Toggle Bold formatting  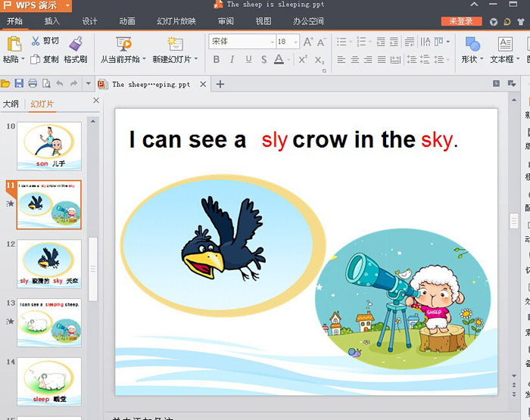coord(217,60)
